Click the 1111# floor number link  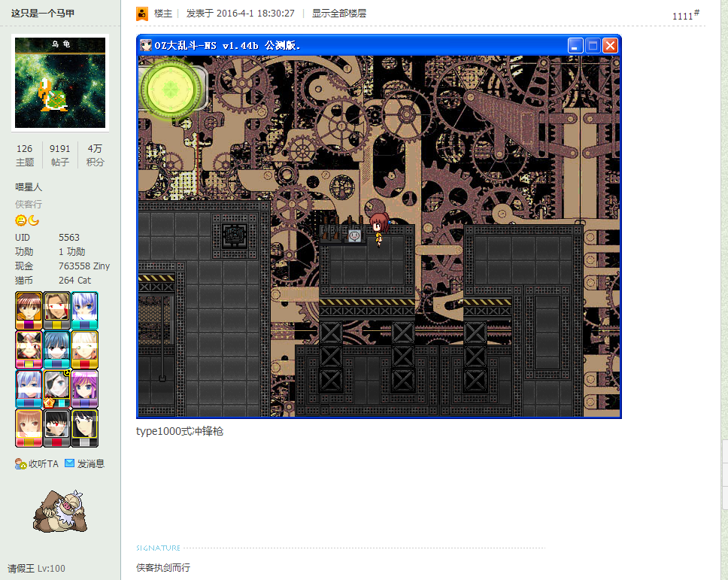click(685, 15)
